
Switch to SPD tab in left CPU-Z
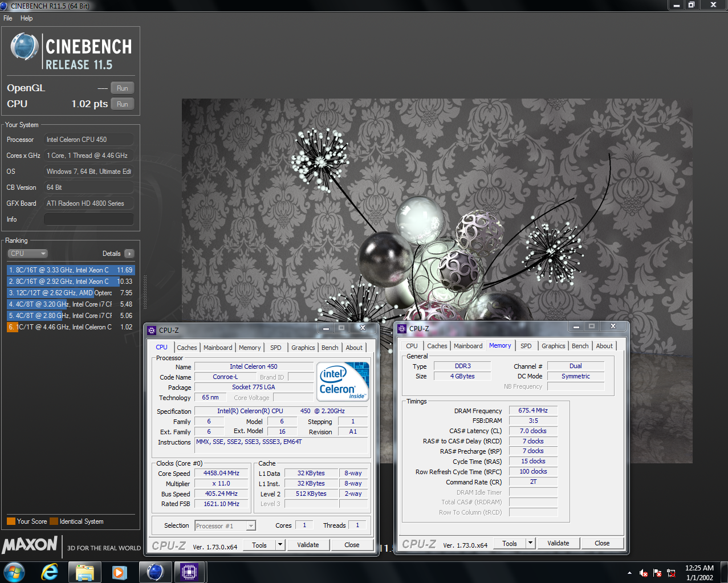click(x=276, y=348)
